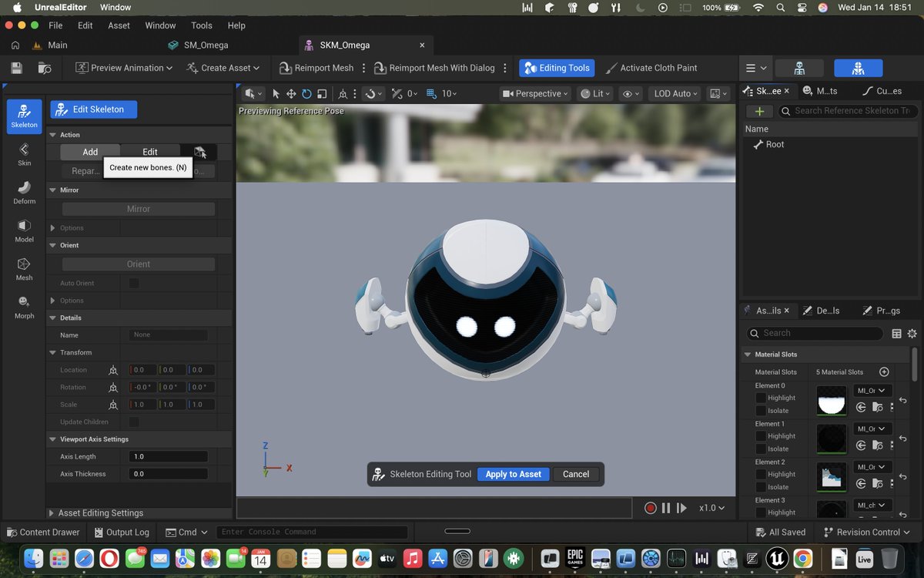Select the Mesh tool in sidebar

24,268
